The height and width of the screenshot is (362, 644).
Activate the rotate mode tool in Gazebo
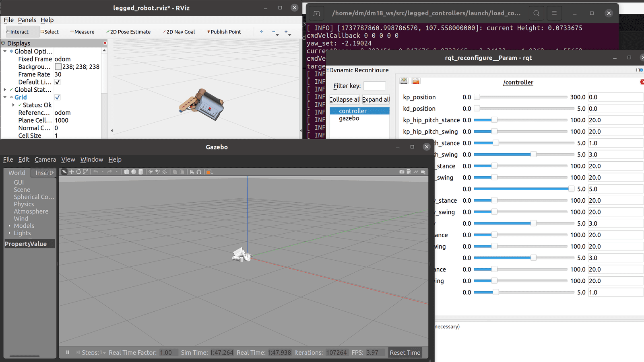78,172
